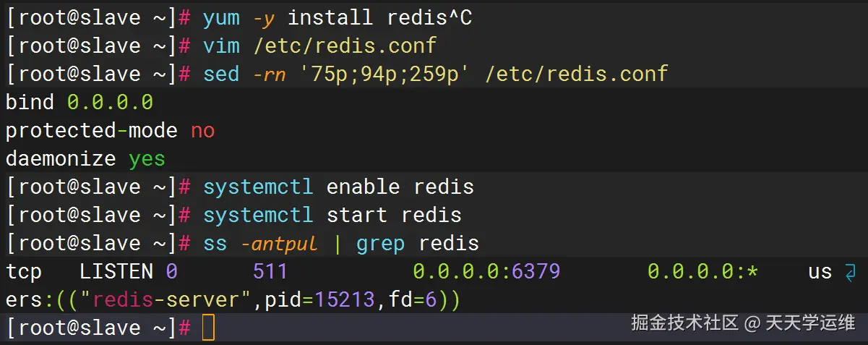Click the green 'yes' daemonize value

(147, 158)
